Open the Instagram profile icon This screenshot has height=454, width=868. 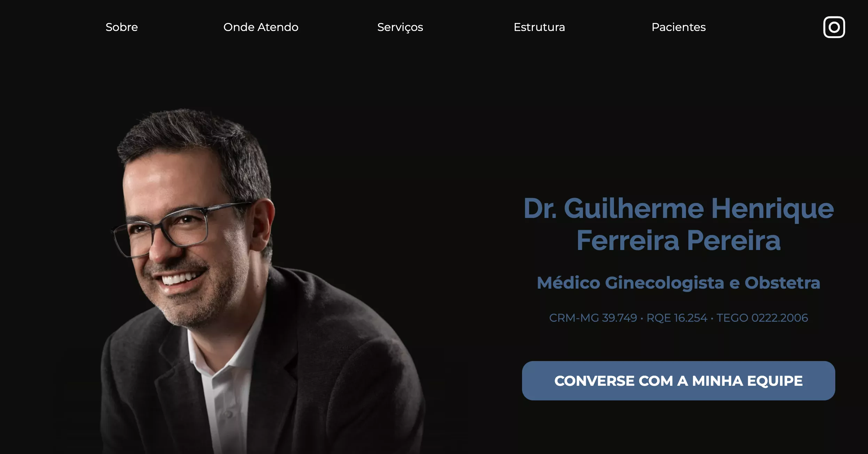(x=834, y=27)
